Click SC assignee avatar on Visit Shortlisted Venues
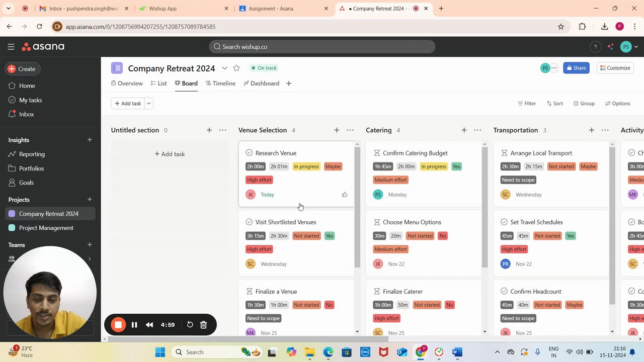The width and height of the screenshot is (644, 362). coord(251,264)
